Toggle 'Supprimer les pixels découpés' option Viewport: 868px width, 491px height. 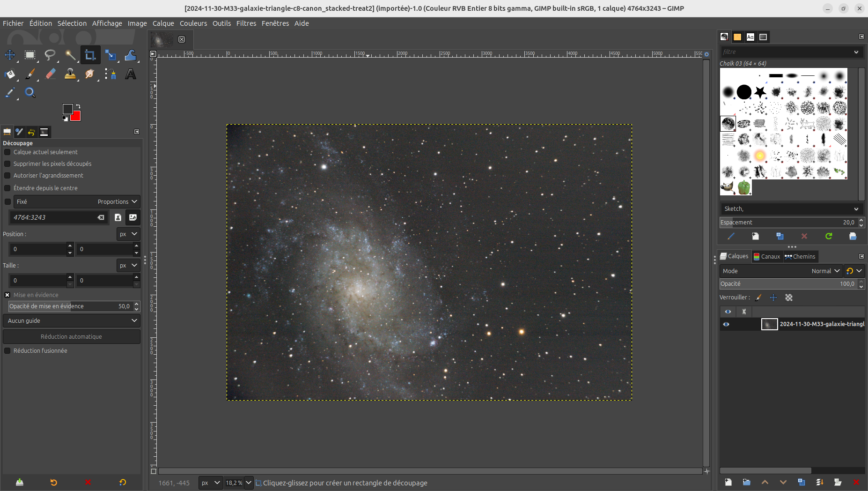[x=7, y=164]
